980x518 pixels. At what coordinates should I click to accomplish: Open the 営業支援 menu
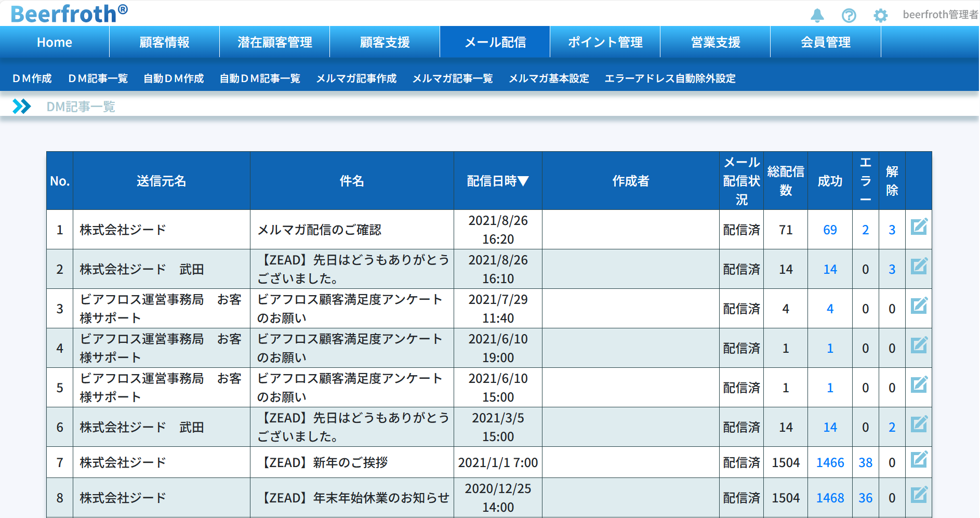715,42
